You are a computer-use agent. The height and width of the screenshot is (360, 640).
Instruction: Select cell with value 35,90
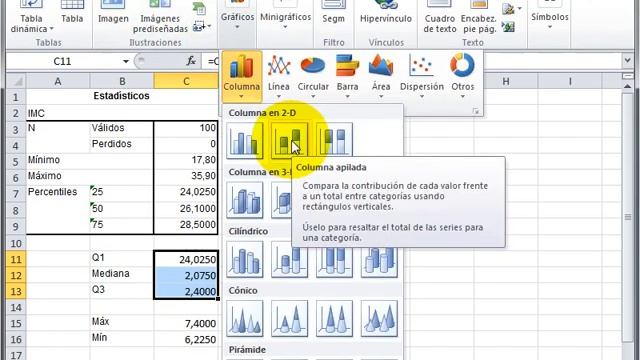coord(186,176)
